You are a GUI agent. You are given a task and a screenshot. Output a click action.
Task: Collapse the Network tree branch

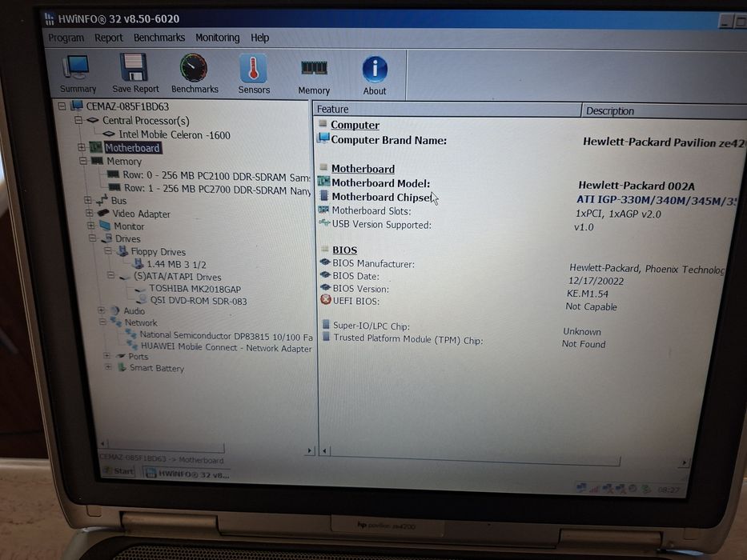[x=102, y=322]
